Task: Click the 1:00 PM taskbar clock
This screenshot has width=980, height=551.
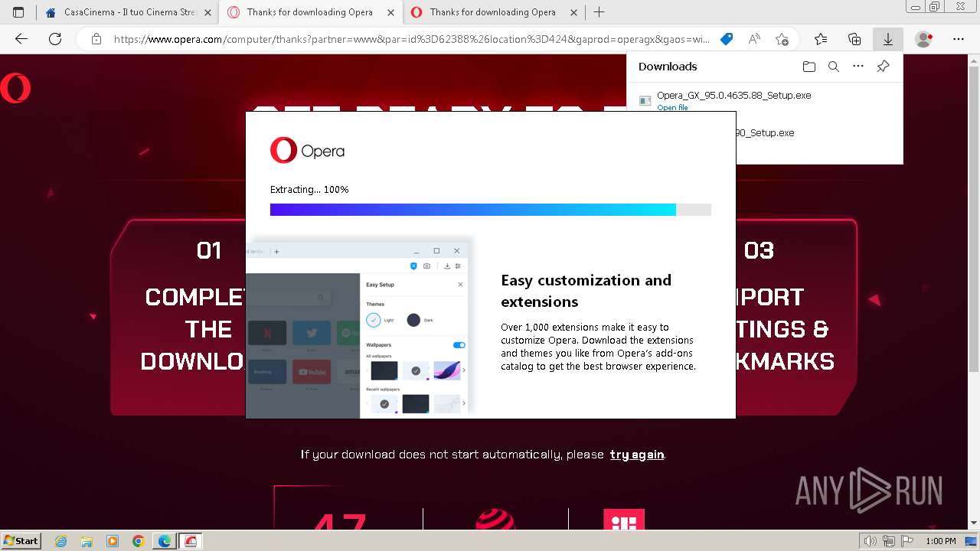Action: click(940, 541)
